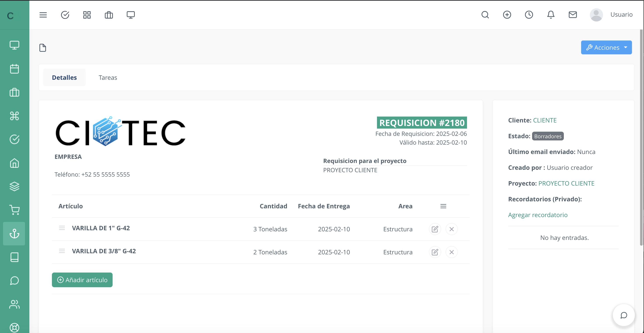This screenshot has height=333, width=644.
Task: Open the envelope mail icon
Action: (573, 15)
